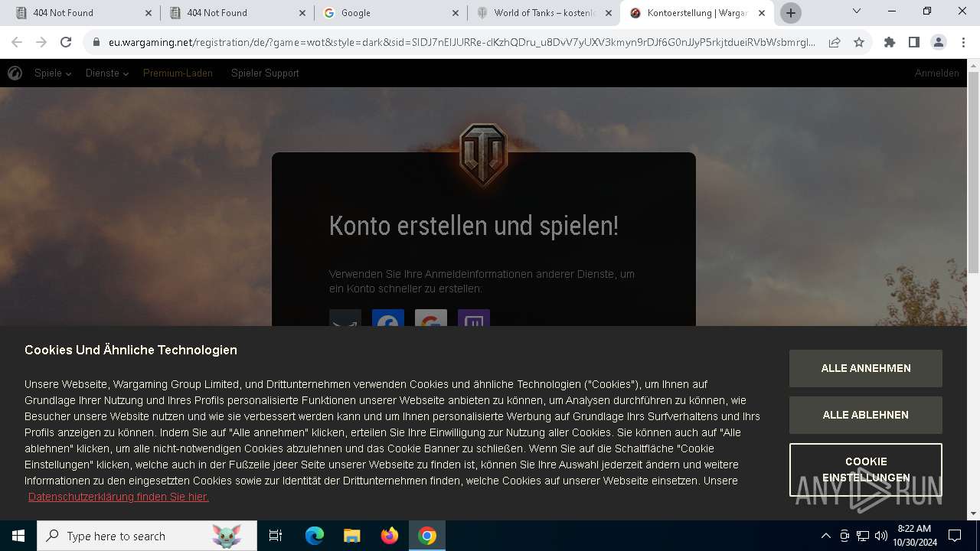Close the Google tab
Image resolution: width=980 pixels, height=551 pixels.
(x=455, y=13)
